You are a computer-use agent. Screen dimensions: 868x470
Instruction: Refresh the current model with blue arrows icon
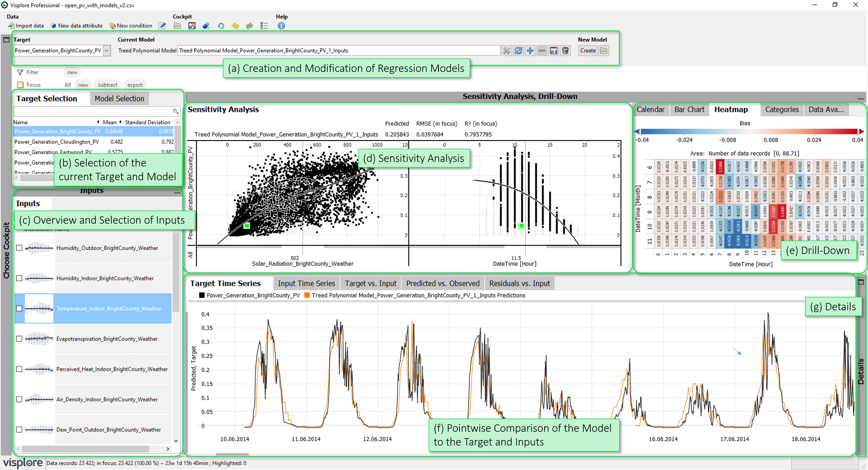[x=518, y=50]
